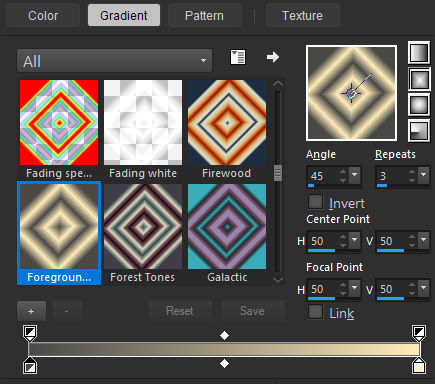Open the Angle value dropdown arrow

click(354, 175)
